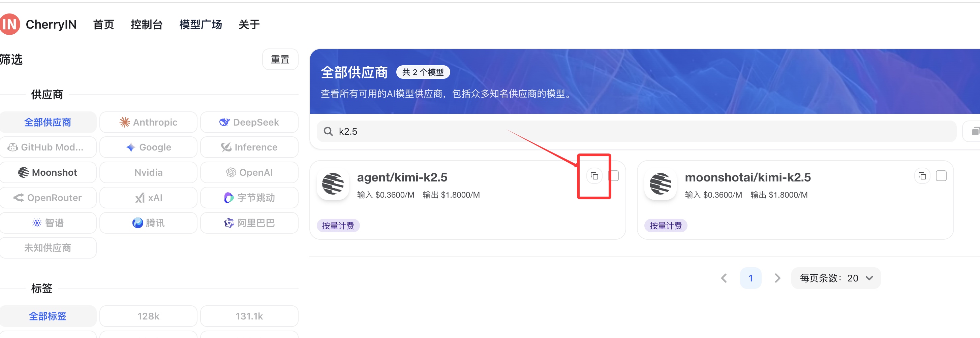Click the CherryIN logo icon
Image resolution: width=980 pixels, height=338 pixels.
point(9,24)
